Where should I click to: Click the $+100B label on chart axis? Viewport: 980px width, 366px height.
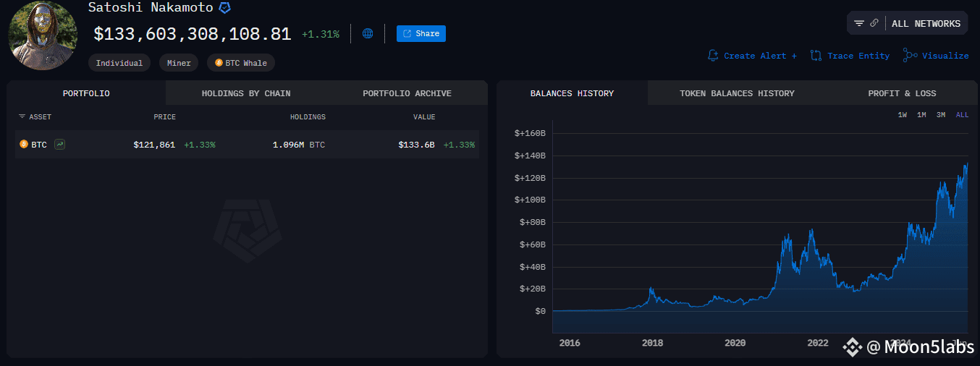[530, 200]
